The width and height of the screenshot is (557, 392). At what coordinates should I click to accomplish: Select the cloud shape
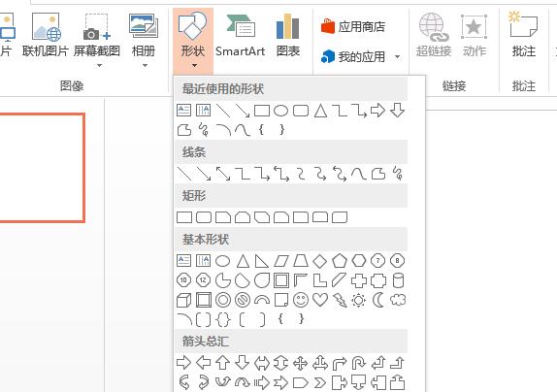pos(398,300)
